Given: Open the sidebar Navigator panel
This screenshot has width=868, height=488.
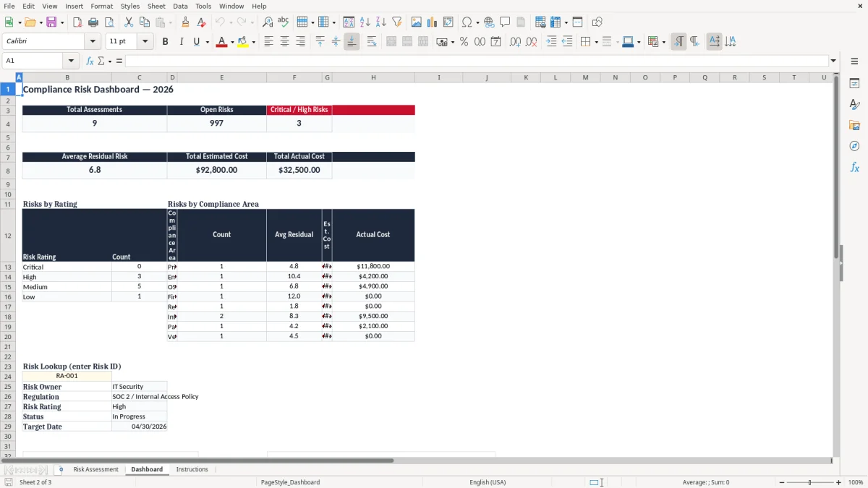Looking at the screenshot, I should [855, 146].
